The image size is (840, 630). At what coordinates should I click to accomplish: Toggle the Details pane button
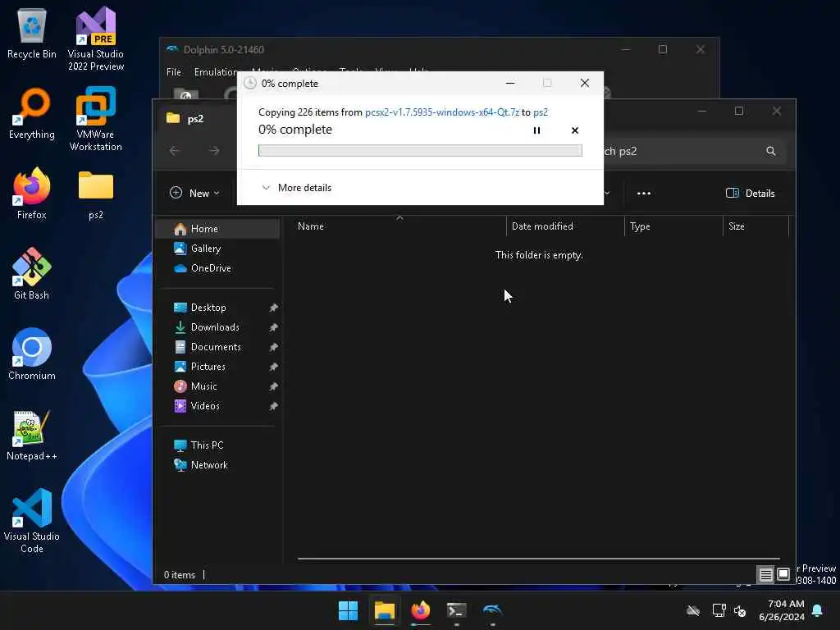750,193
